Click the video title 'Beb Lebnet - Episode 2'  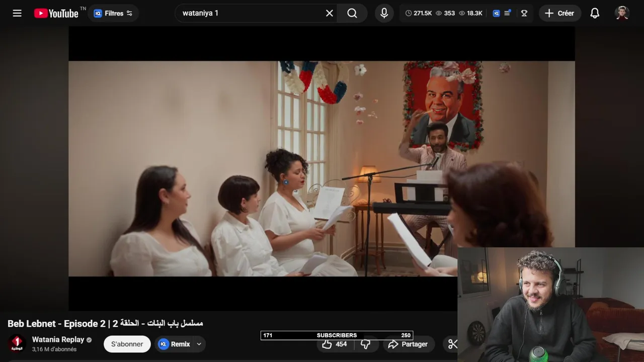pyautogui.click(x=105, y=323)
